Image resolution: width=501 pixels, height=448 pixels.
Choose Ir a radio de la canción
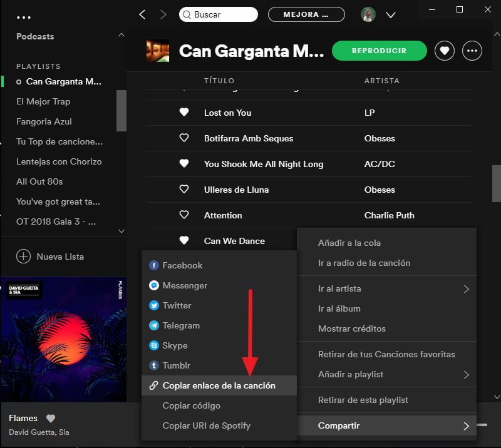click(x=386, y=263)
